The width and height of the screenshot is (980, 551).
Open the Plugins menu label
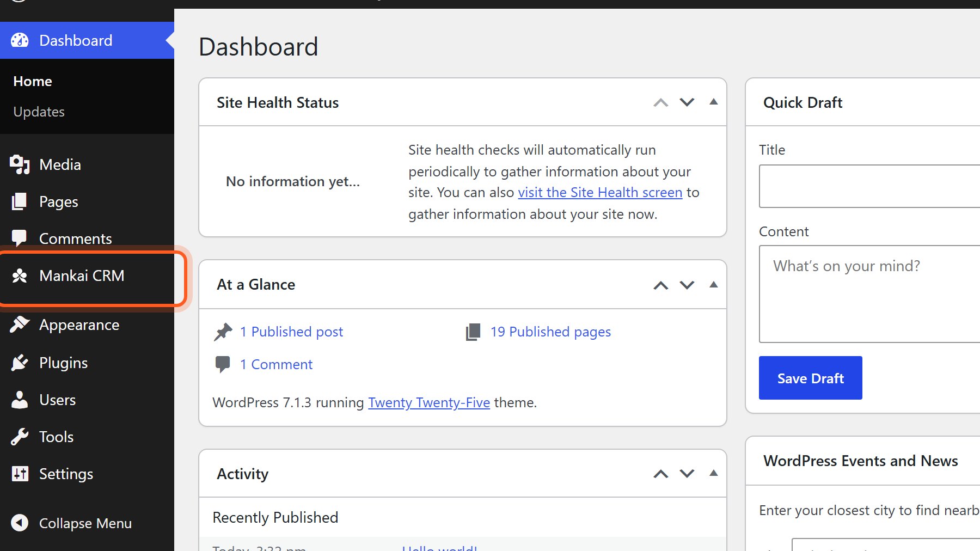point(63,363)
